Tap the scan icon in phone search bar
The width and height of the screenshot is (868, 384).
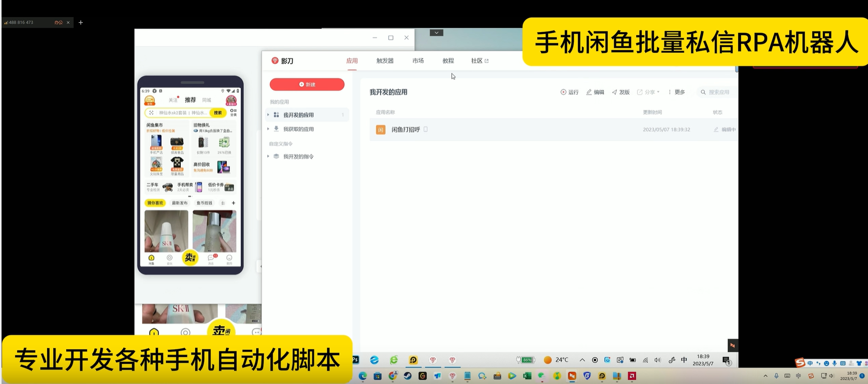[x=151, y=112]
